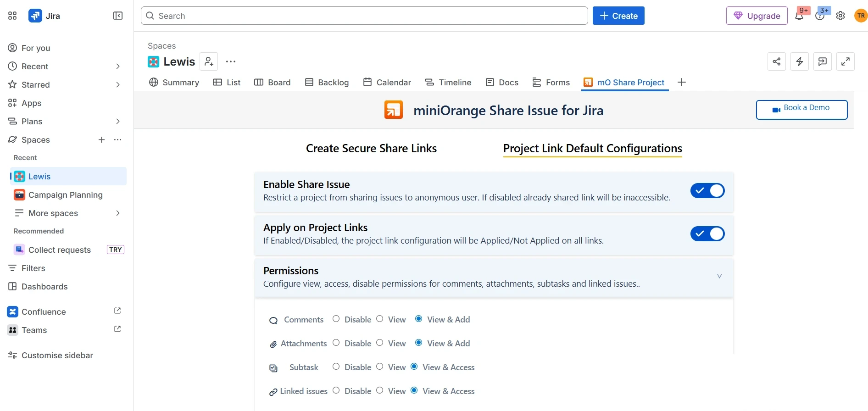The image size is (868, 411).
Task: Select View & Add for Comments
Action: point(419,319)
